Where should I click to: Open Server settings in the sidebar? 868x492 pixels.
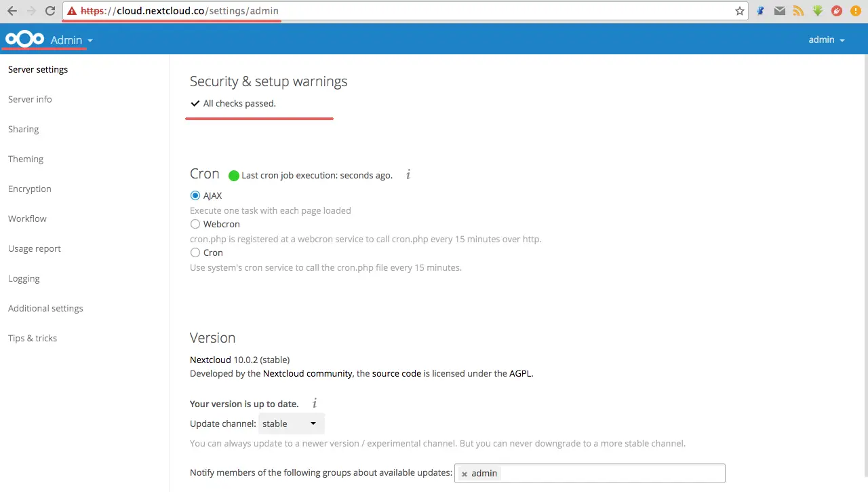(x=38, y=69)
